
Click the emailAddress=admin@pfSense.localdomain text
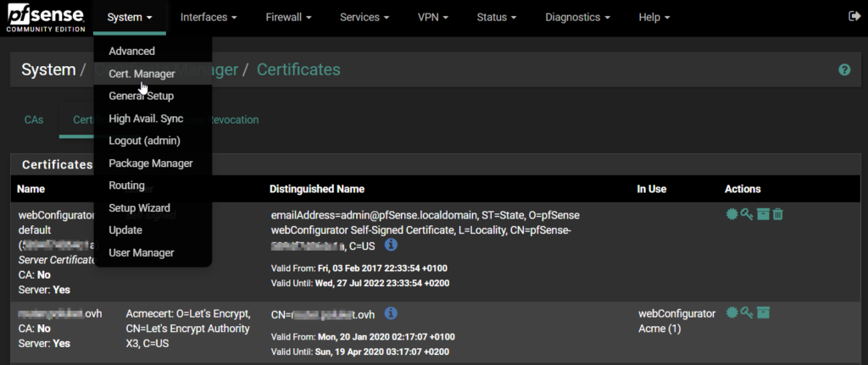(x=374, y=214)
